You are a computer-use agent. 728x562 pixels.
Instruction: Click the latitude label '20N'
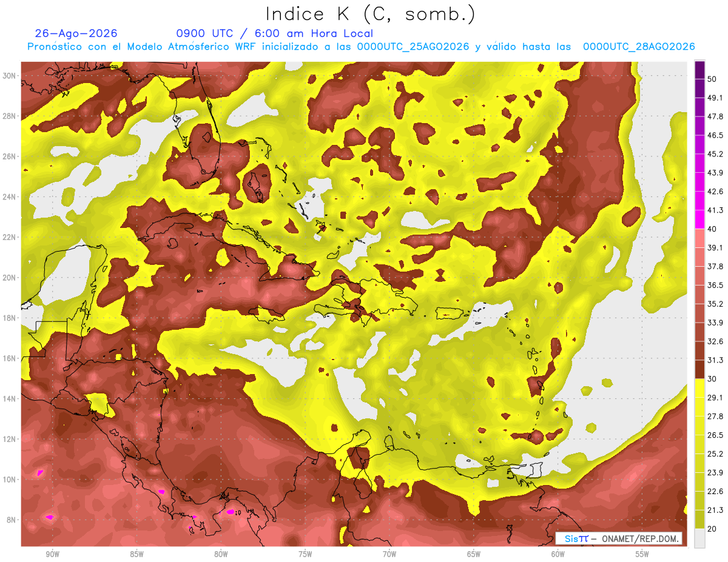coord(10,278)
